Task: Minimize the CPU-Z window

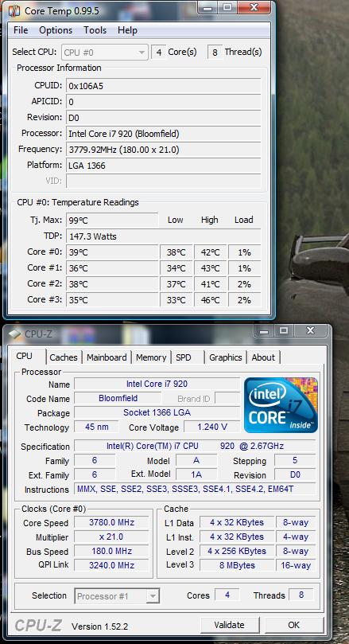Action: tap(265, 330)
